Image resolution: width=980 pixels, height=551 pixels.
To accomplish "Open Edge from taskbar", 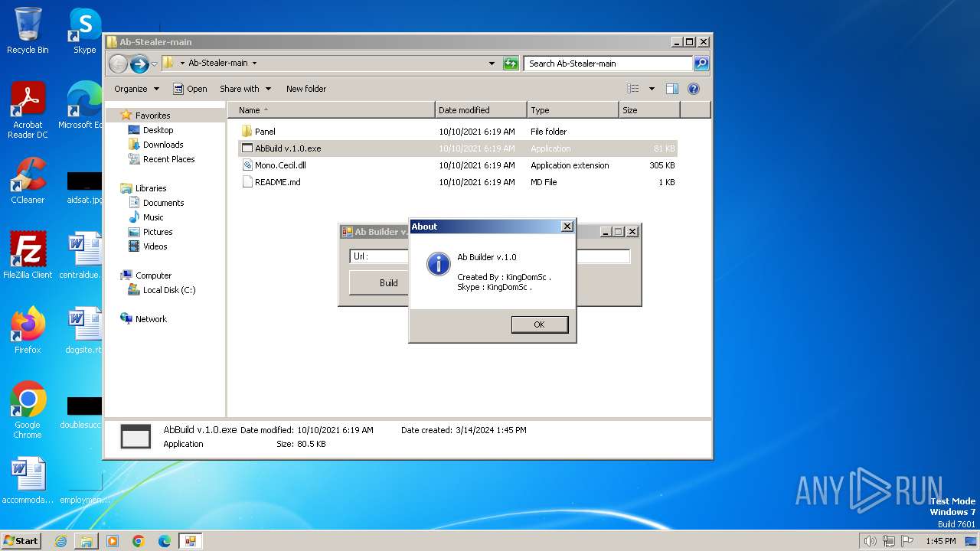I will [165, 541].
